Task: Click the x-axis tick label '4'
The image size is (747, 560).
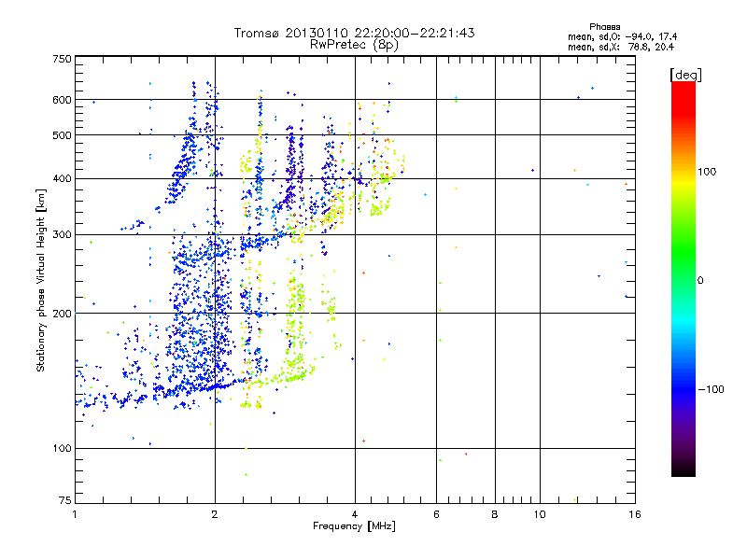Action: 355,514
